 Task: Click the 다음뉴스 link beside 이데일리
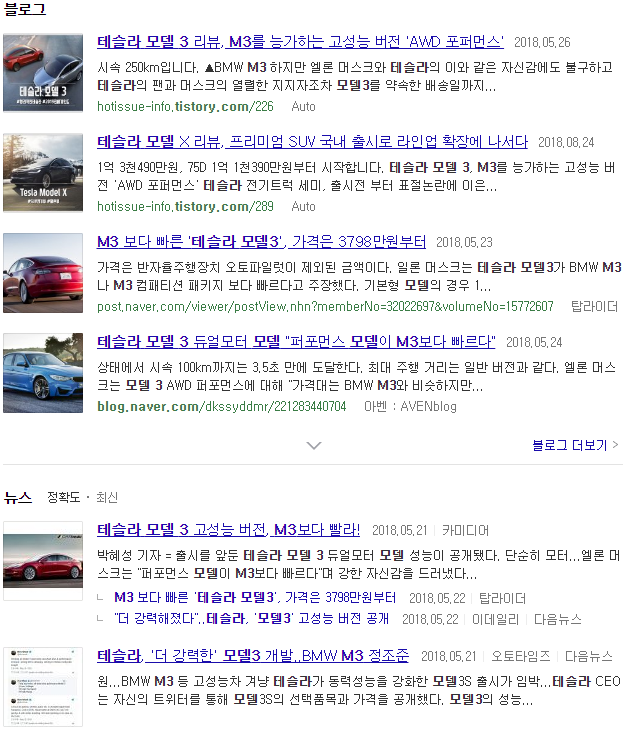557,619
